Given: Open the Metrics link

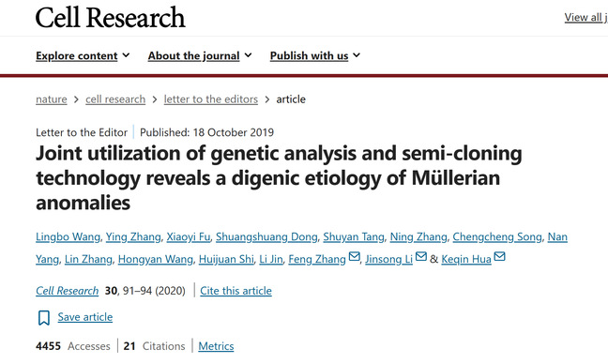Looking at the screenshot, I should [x=216, y=346].
